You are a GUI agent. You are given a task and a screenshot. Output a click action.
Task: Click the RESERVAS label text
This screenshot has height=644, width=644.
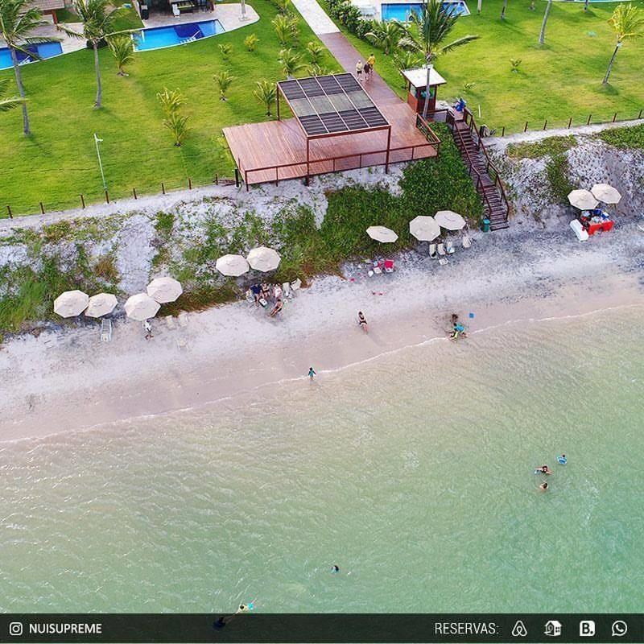[x=467, y=629]
